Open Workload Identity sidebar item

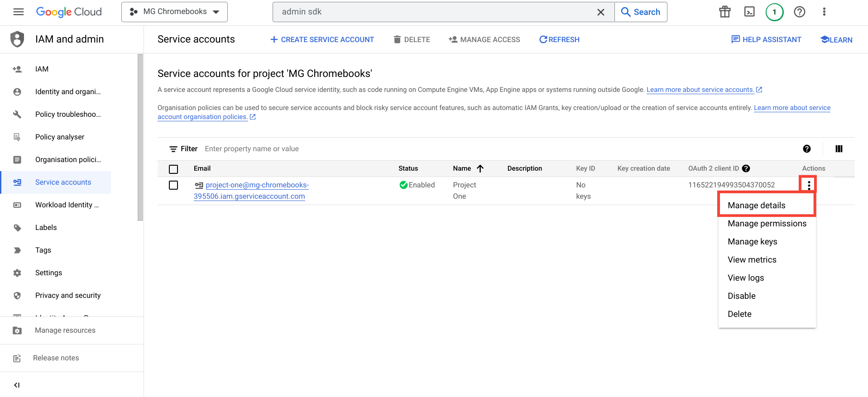click(56, 205)
